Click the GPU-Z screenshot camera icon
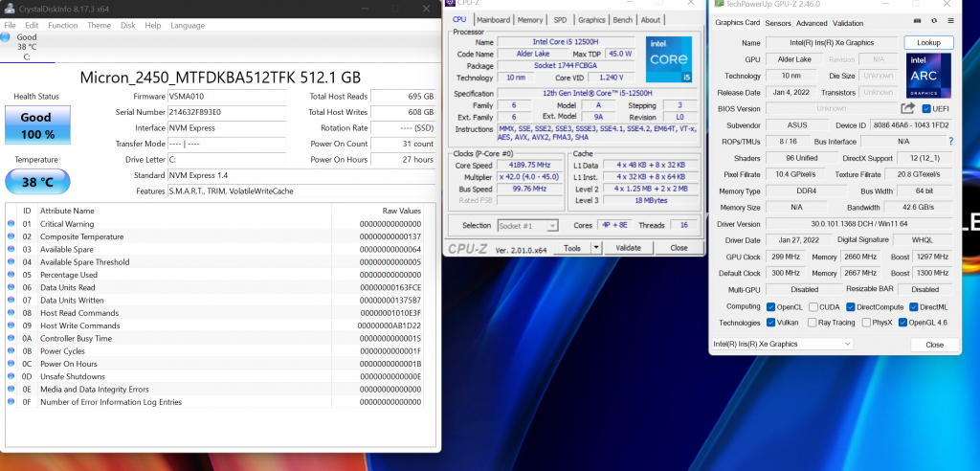980x471 pixels. click(x=918, y=22)
